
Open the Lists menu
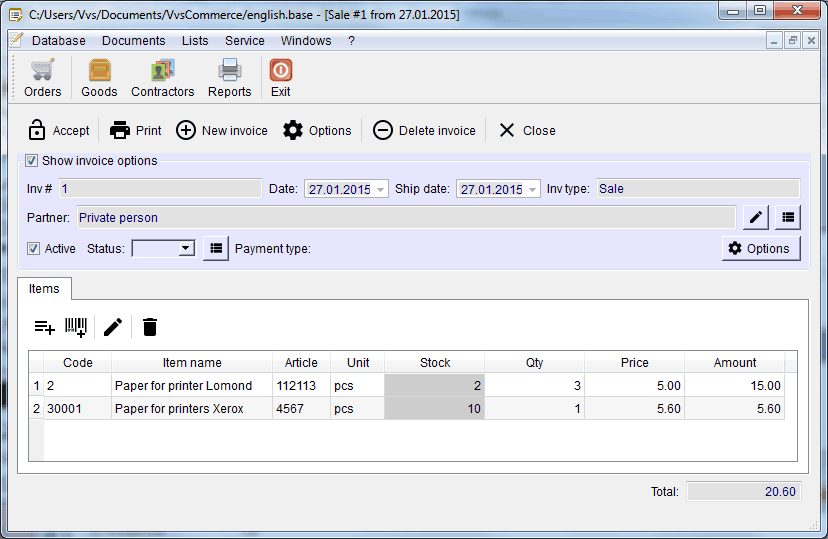coord(195,41)
